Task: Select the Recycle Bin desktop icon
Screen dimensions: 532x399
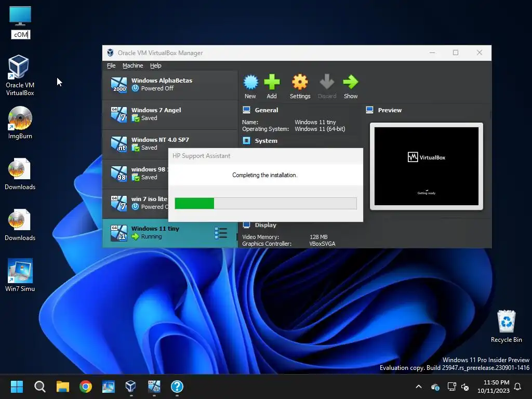Action: click(506, 326)
